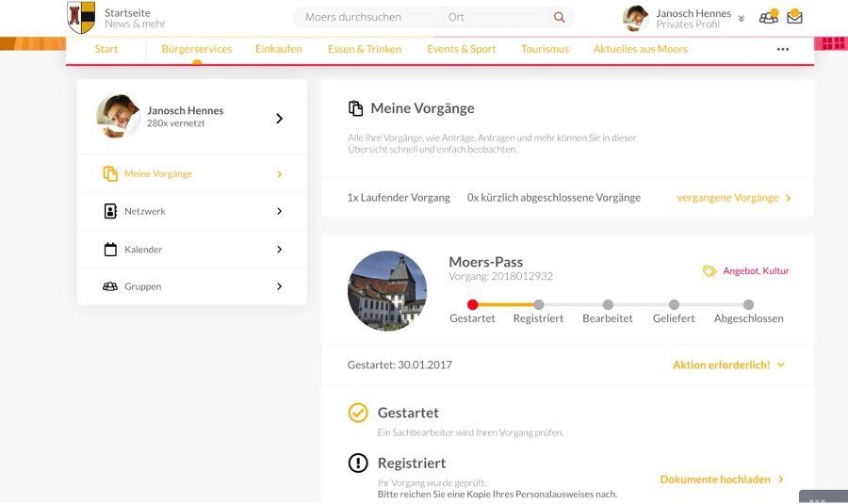This screenshot has height=504, width=848.
Task: Select Netzwerk in the sidebar
Action: point(192,211)
